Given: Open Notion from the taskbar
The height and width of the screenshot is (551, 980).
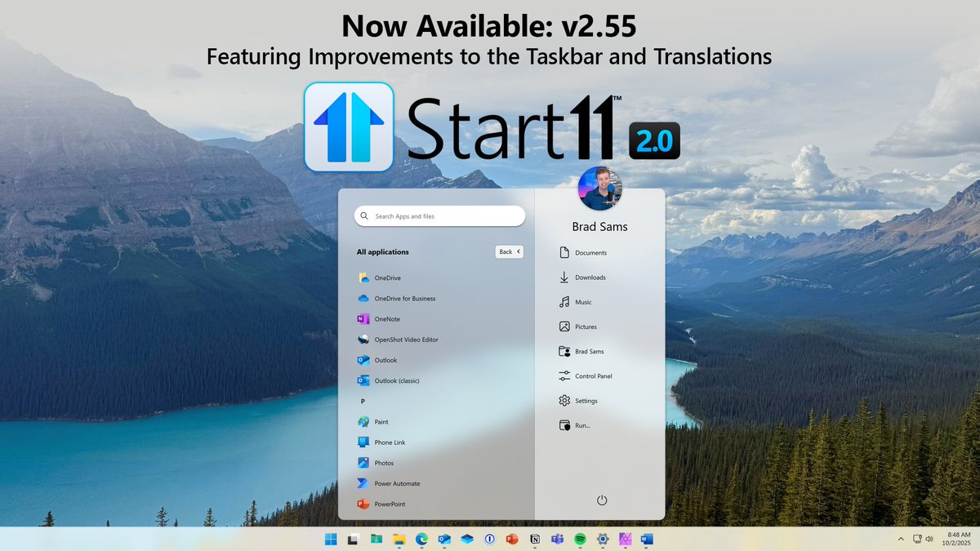Looking at the screenshot, I should (x=535, y=539).
